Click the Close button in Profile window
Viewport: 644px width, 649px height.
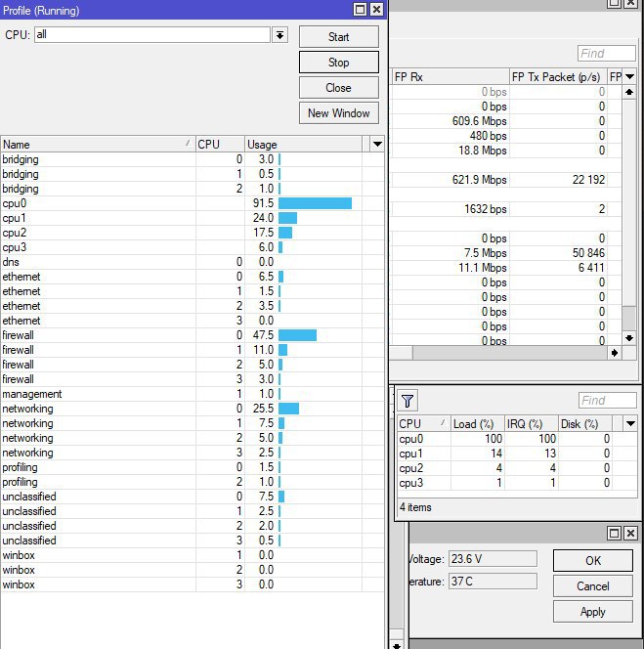click(x=338, y=88)
